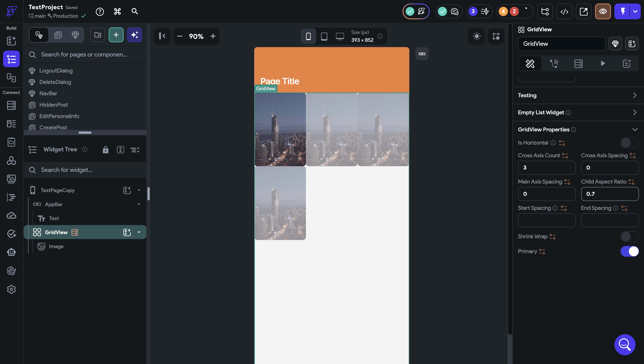Click the Cross Axis Count field
This screenshot has width=644, height=364.
pyautogui.click(x=546, y=168)
